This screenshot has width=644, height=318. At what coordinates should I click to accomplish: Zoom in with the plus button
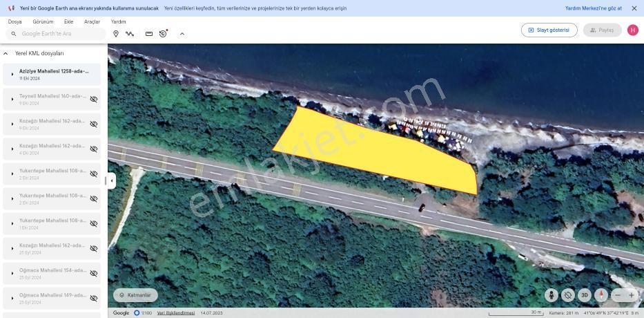tap(632, 295)
